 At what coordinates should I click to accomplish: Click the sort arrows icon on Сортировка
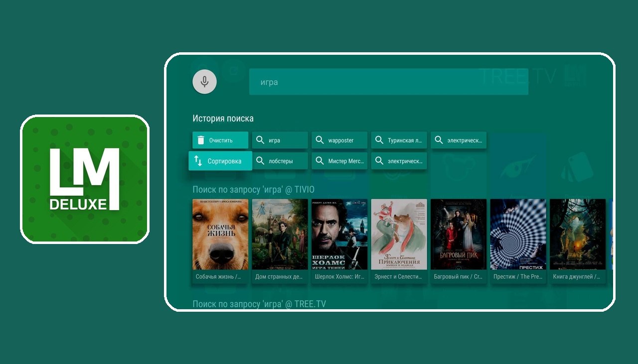tap(198, 161)
